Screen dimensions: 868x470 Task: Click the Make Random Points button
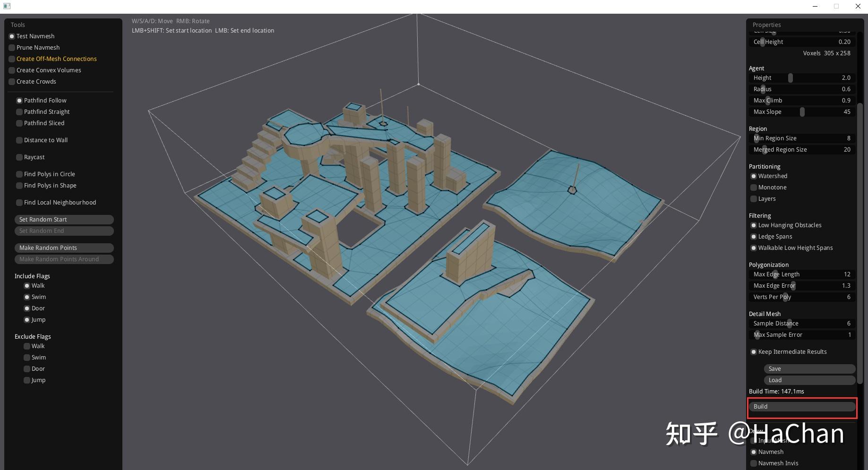64,248
